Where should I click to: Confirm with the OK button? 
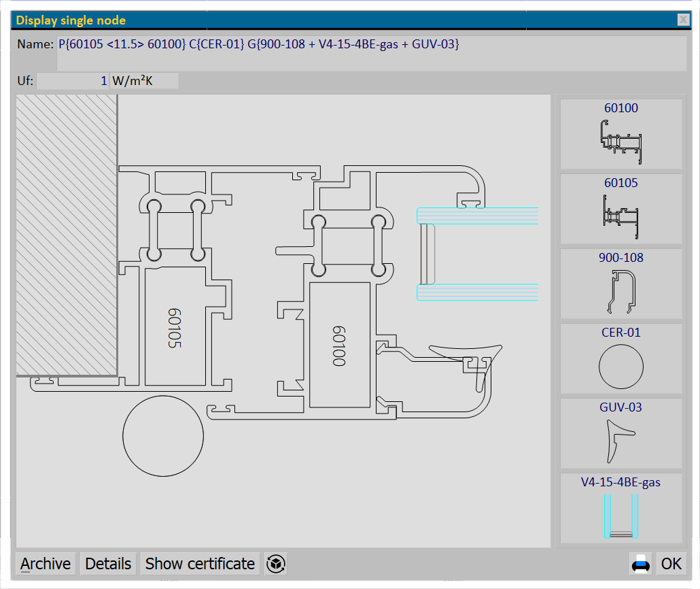click(671, 564)
